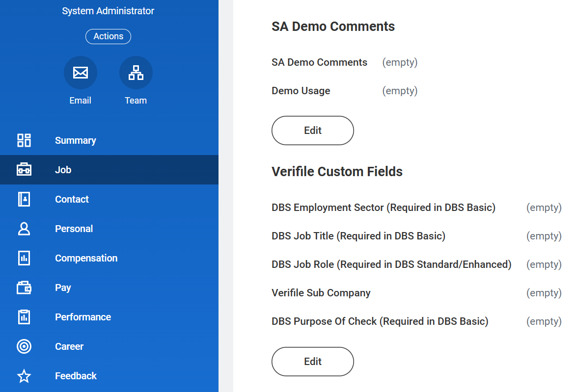Select the Demo Usage field label
The width and height of the screenshot is (576, 392).
click(x=301, y=91)
